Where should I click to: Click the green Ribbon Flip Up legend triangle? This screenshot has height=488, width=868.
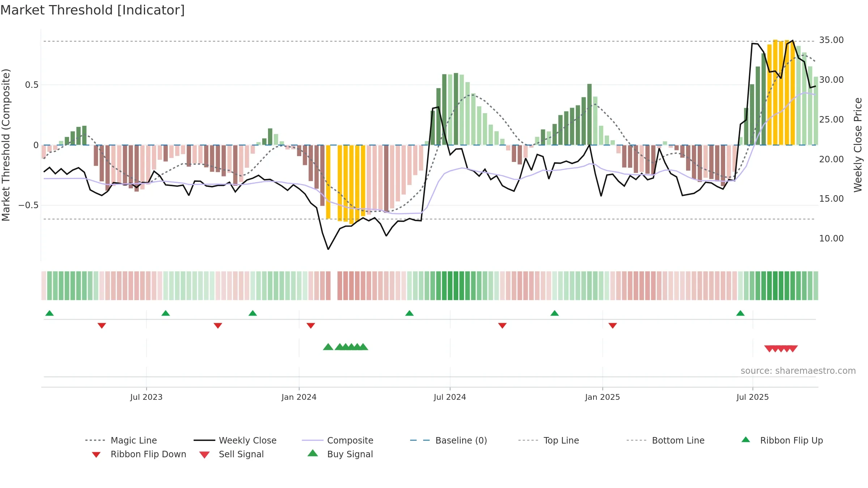coord(746,440)
